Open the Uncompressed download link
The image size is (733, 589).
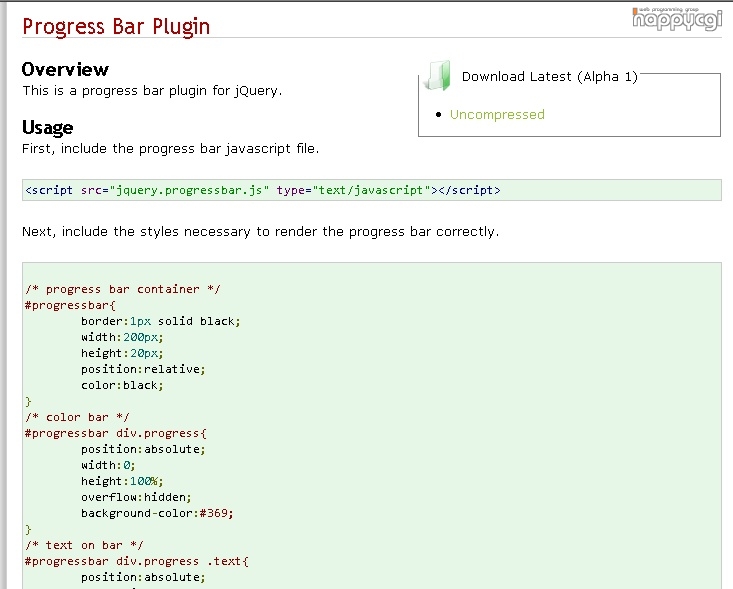pyautogui.click(x=497, y=115)
